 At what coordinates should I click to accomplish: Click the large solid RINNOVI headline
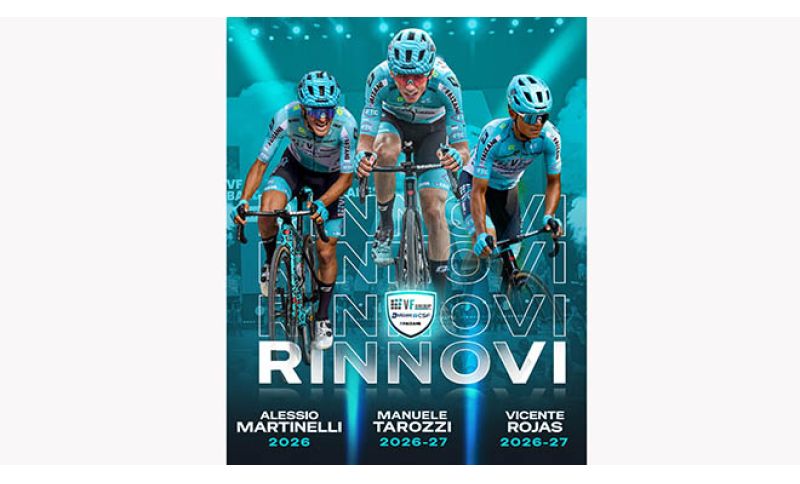(412, 363)
